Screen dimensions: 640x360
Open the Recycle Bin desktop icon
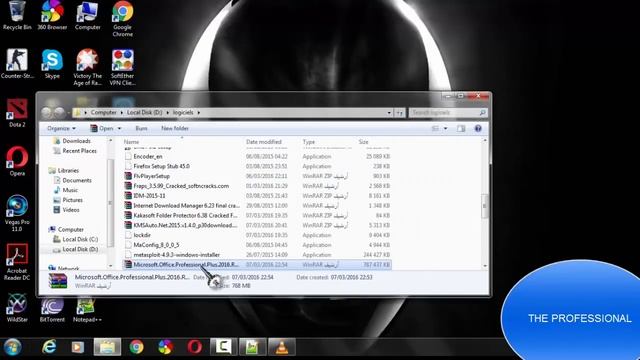click(x=17, y=16)
